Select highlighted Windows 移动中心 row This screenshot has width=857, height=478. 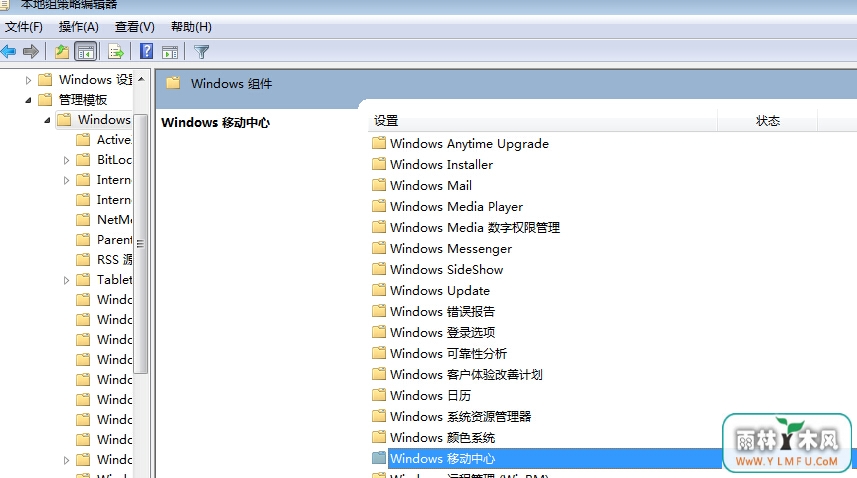[x=555, y=458]
